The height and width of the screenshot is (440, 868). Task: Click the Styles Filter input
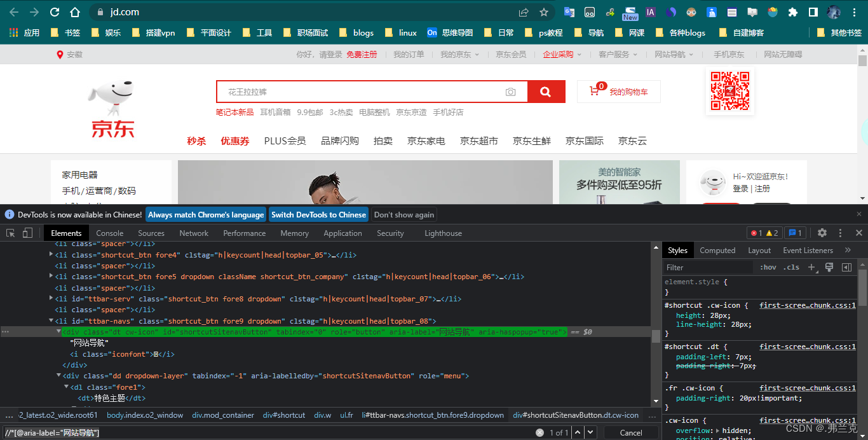[x=709, y=267]
